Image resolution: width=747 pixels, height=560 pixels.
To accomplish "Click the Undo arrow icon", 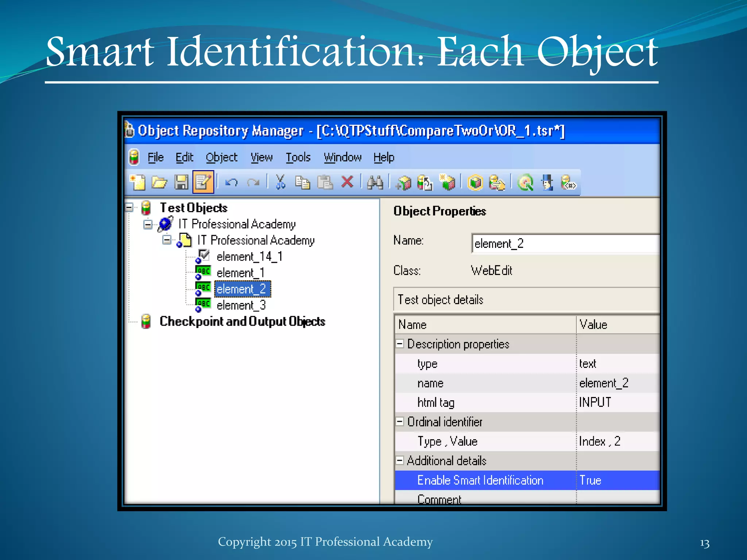I will [231, 182].
